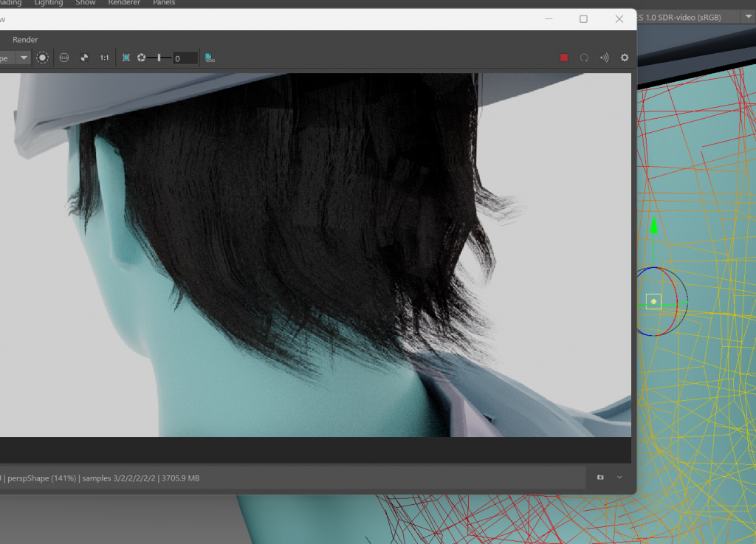
Task: Toggle the crop region tool
Action: tap(126, 58)
